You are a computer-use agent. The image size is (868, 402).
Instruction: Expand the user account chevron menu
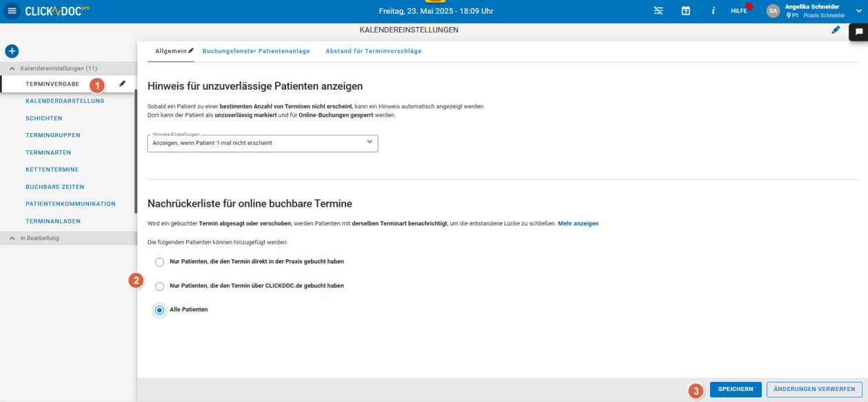[858, 11]
